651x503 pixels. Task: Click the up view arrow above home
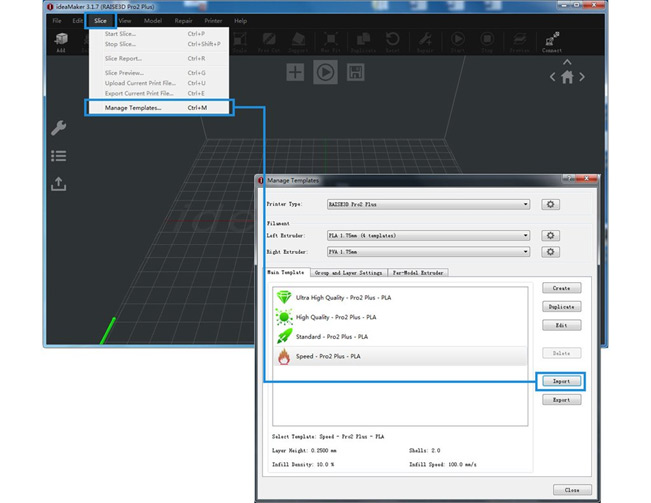[567, 62]
